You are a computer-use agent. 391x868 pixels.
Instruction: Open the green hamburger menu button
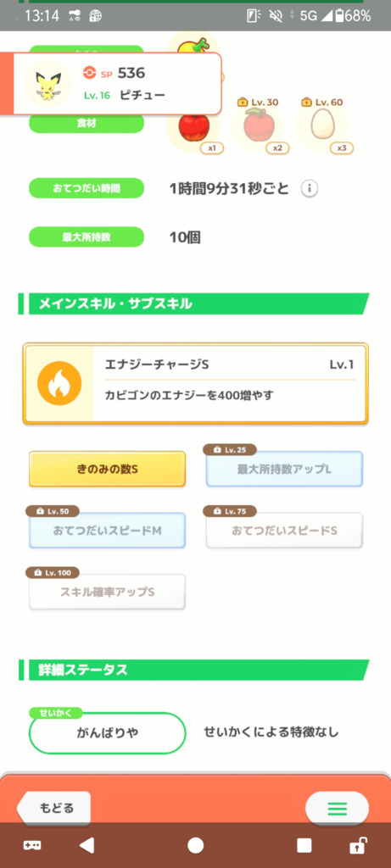(337, 809)
